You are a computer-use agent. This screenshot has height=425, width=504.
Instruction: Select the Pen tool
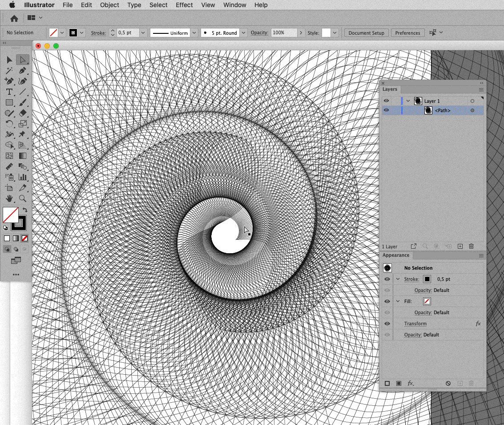tap(23, 71)
